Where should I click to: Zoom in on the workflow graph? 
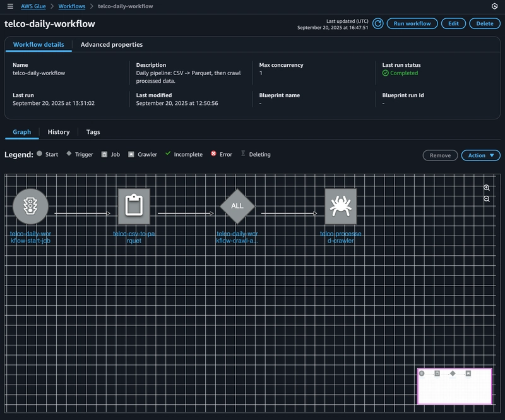coord(487,188)
